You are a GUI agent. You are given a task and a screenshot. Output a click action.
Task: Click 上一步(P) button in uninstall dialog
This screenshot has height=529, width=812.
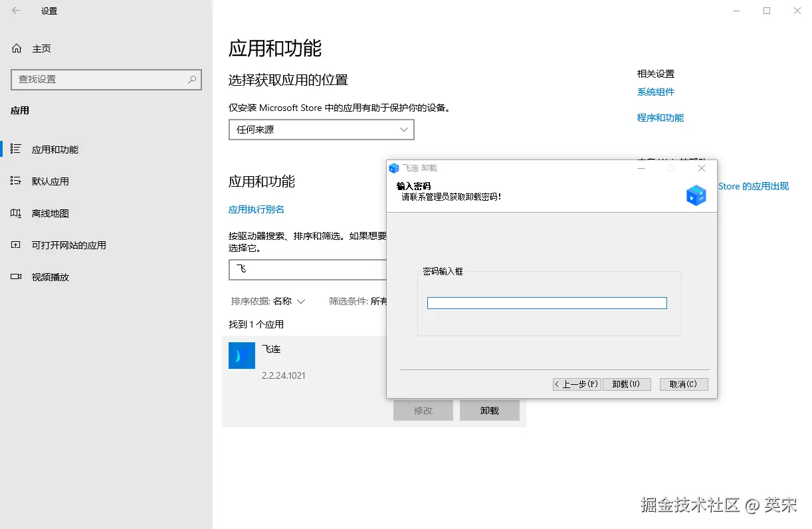pyautogui.click(x=577, y=384)
